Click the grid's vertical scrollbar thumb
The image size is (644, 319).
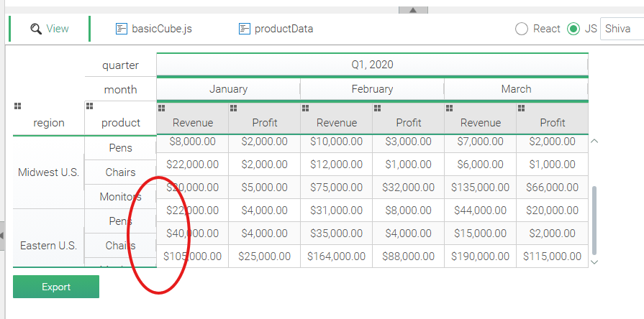pyautogui.click(x=594, y=216)
